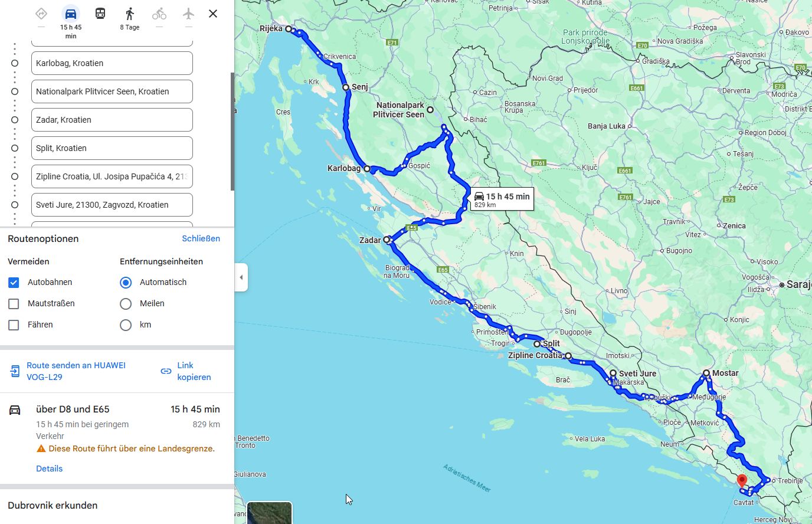
Task: Check the 'Fähren' avoidance option
Action: 13,325
